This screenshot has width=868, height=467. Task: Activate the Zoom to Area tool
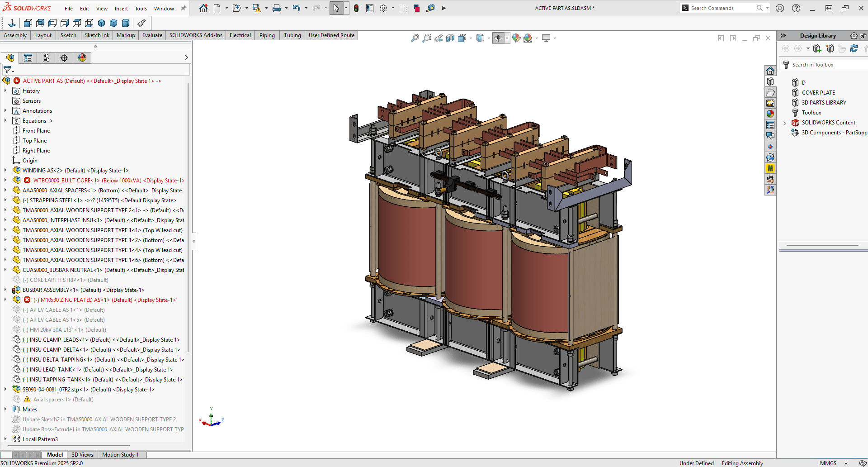(x=427, y=38)
